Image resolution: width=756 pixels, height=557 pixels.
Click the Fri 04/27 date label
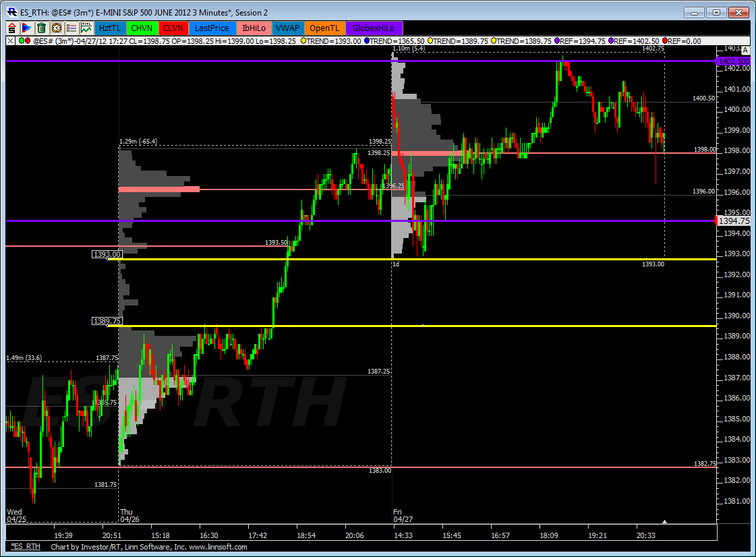click(403, 515)
